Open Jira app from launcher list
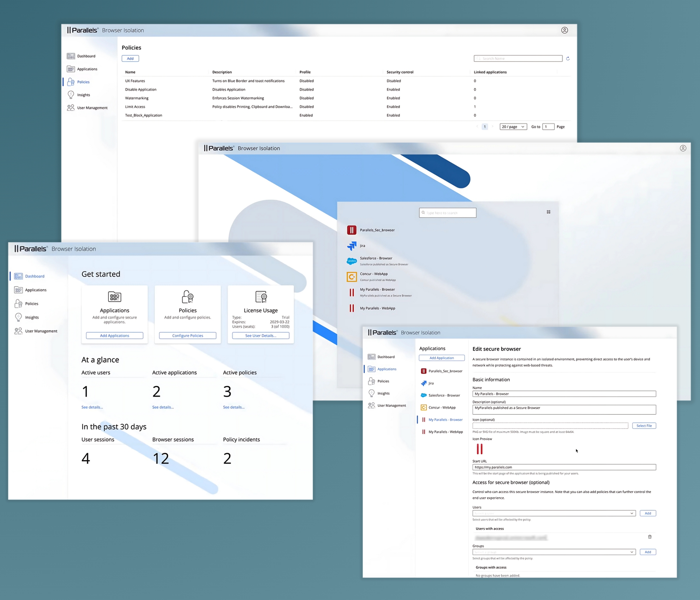 (362, 246)
